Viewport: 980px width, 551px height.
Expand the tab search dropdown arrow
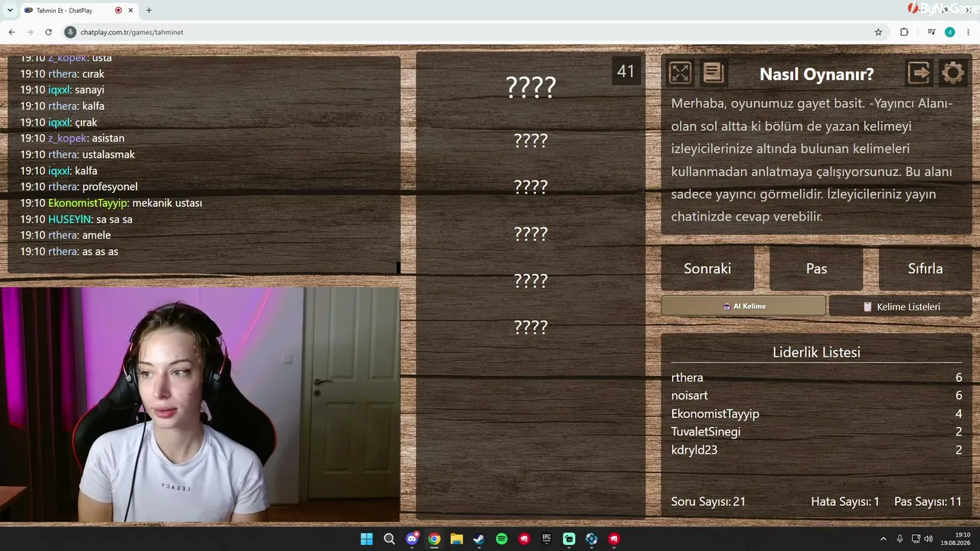point(10,10)
